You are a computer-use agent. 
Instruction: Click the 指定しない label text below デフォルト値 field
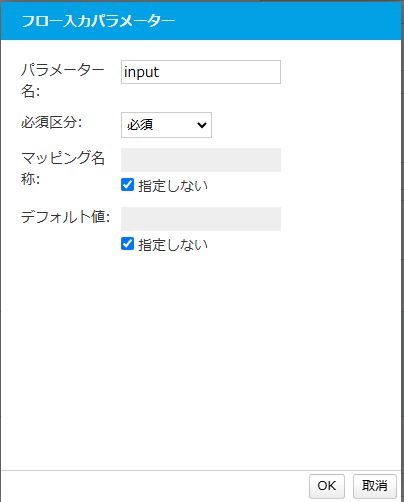173,245
